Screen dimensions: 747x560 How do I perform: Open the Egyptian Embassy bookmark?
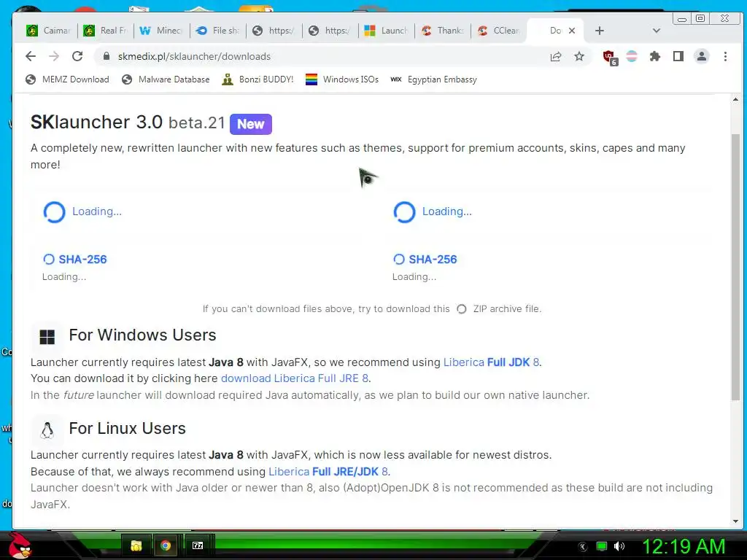pos(433,79)
